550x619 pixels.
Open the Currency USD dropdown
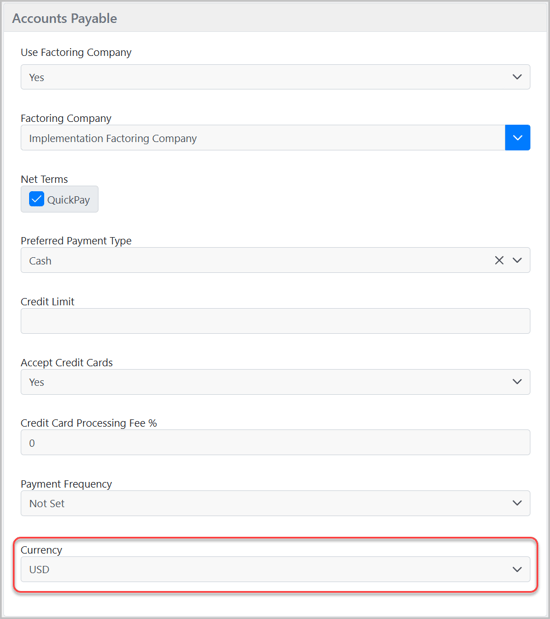point(275,569)
